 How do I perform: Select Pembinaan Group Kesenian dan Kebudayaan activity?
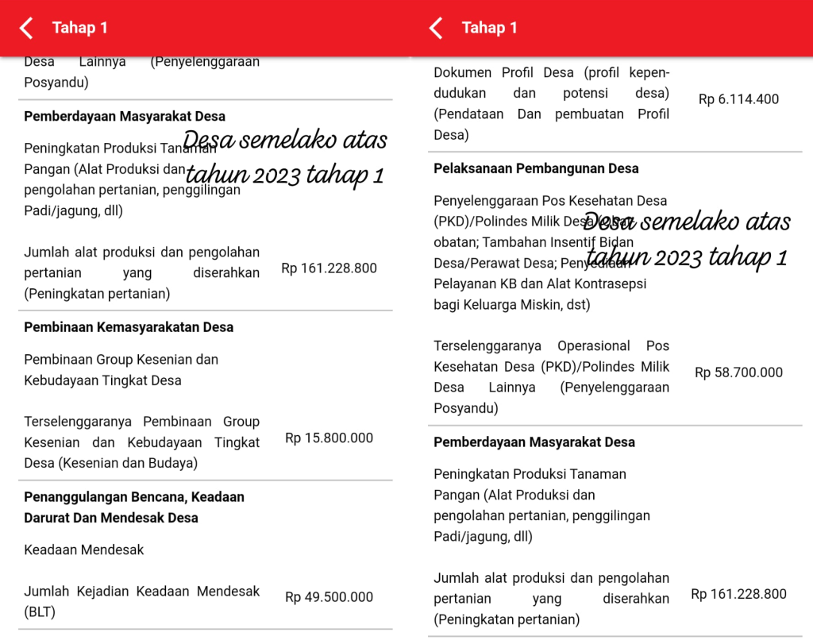121,370
